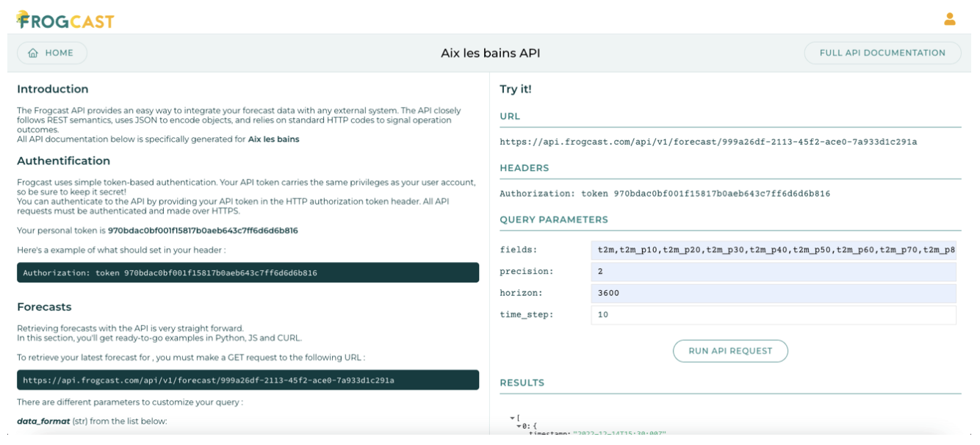Image resolution: width=980 pixels, height=445 pixels.
Task: Click bold 'Aix les bains' in introduction
Action: click(273, 139)
